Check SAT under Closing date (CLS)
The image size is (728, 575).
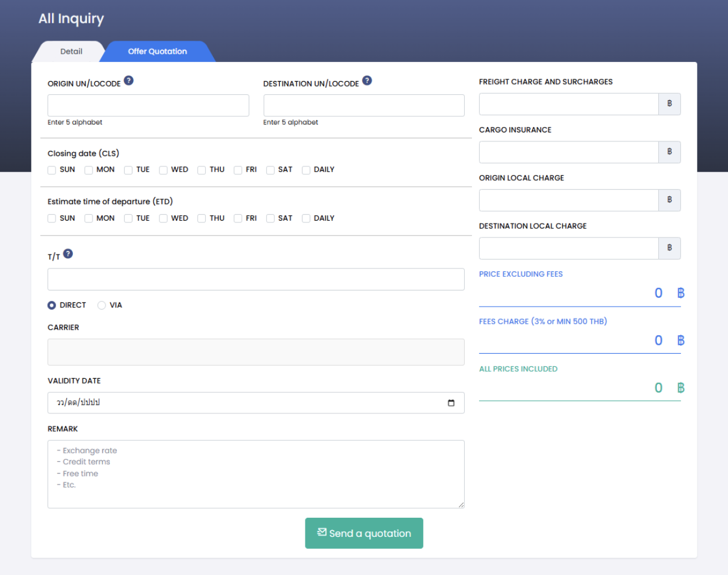coord(270,170)
